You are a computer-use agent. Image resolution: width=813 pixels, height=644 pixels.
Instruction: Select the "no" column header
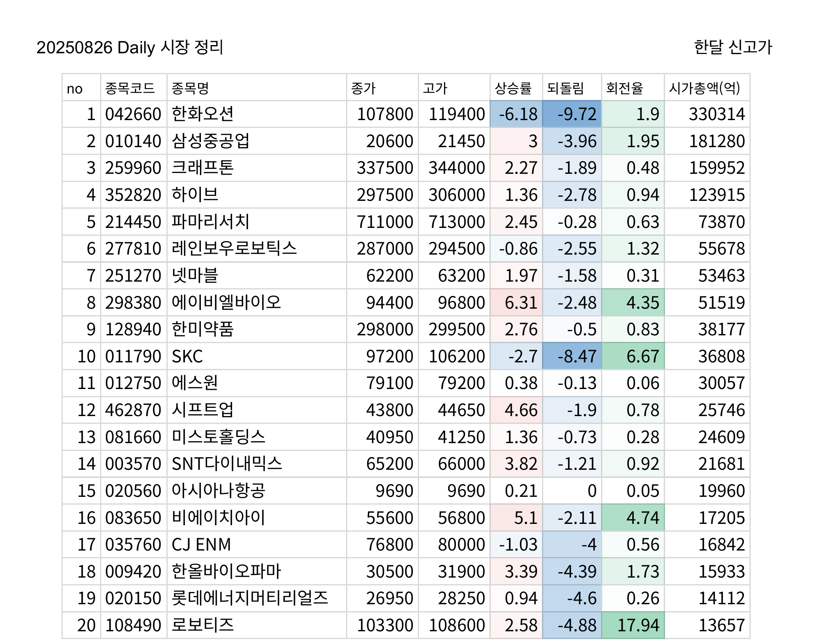coord(75,89)
